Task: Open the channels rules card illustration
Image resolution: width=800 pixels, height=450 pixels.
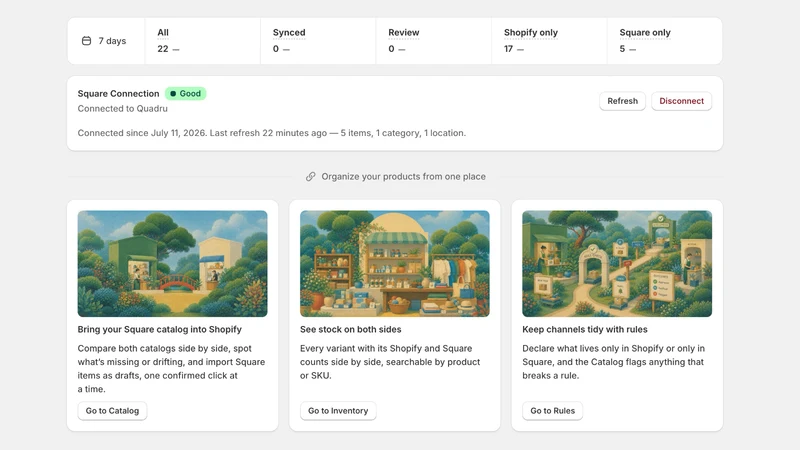Action: [x=617, y=264]
